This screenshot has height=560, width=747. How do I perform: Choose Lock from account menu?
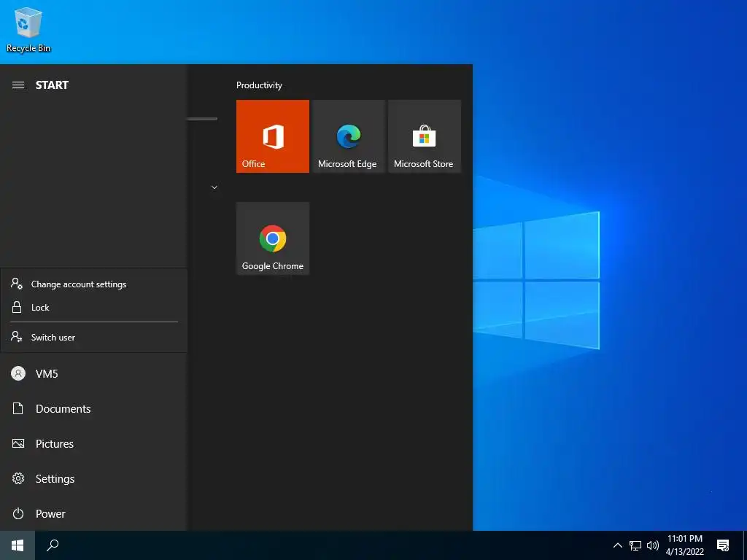pos(94,308)
